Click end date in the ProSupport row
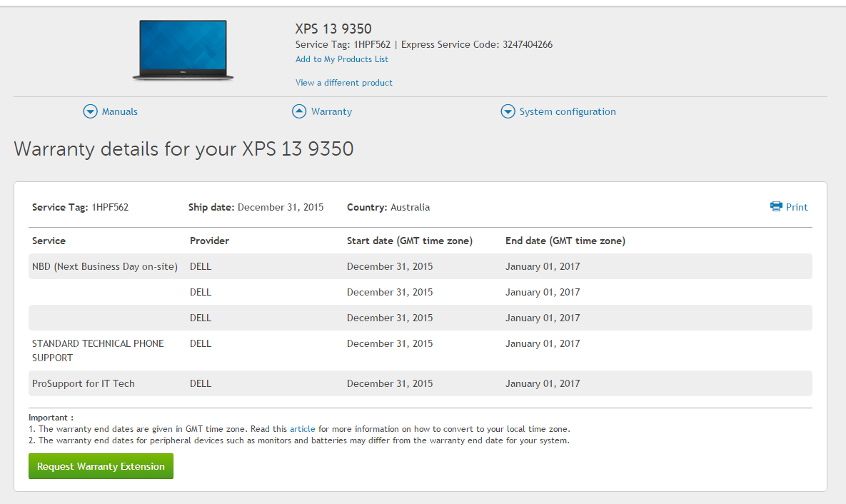 click(x=543, y=383)
